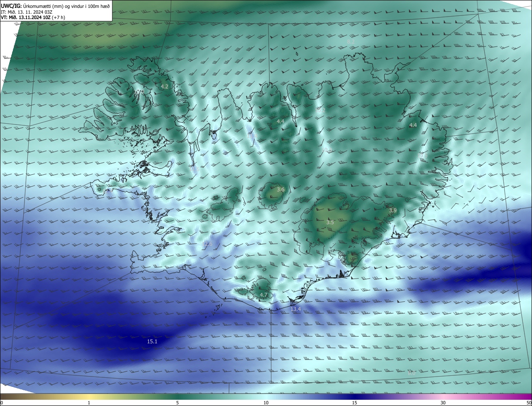
Task: Pick the pale yellow color on the legend bar
Action: 89,397
